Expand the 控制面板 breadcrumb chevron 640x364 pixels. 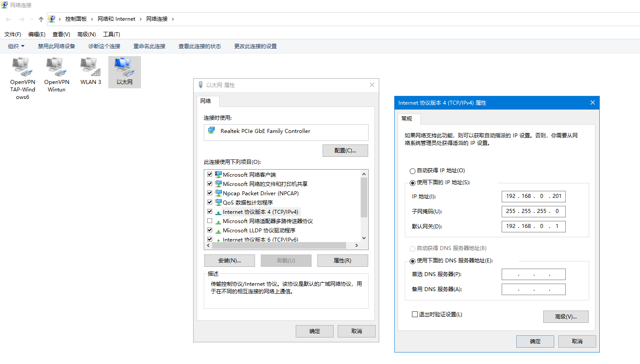tap(92, 19)
